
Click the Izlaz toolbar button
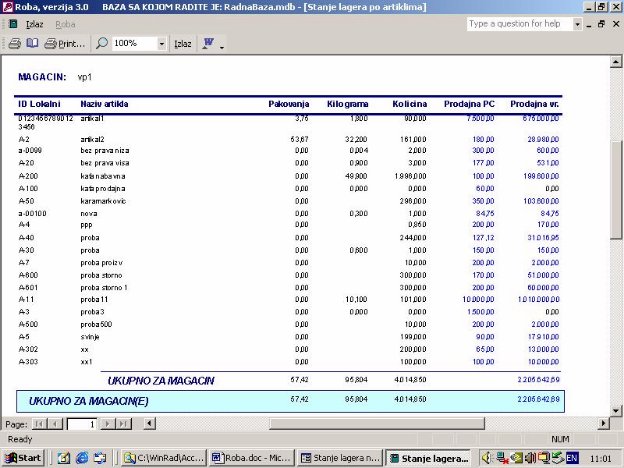click(183, 44)
